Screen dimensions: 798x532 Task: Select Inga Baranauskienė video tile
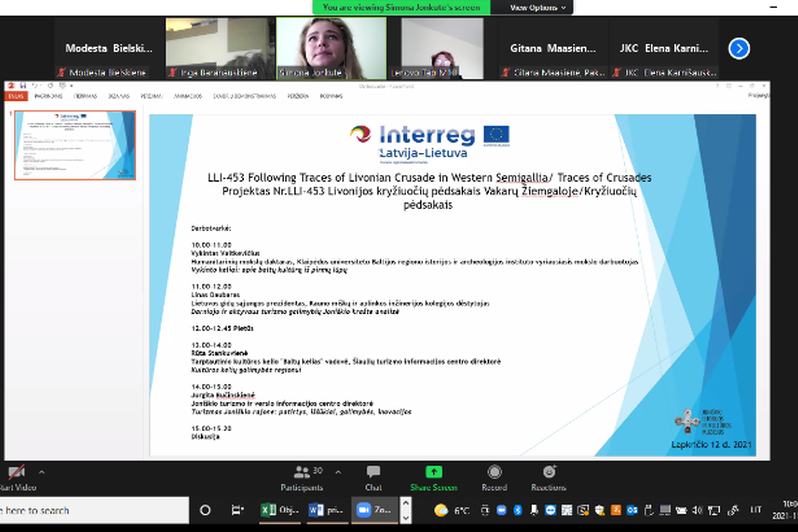[x=220, y=49]
